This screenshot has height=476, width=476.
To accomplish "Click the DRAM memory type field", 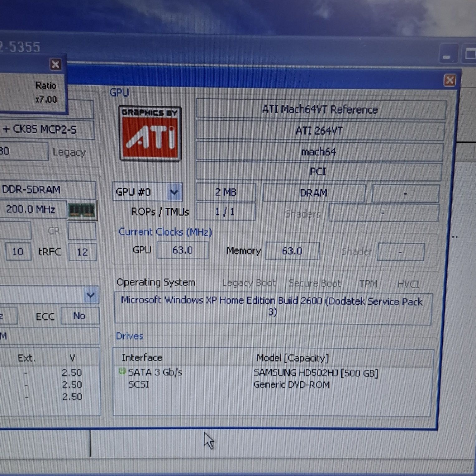I will point(314,193).
